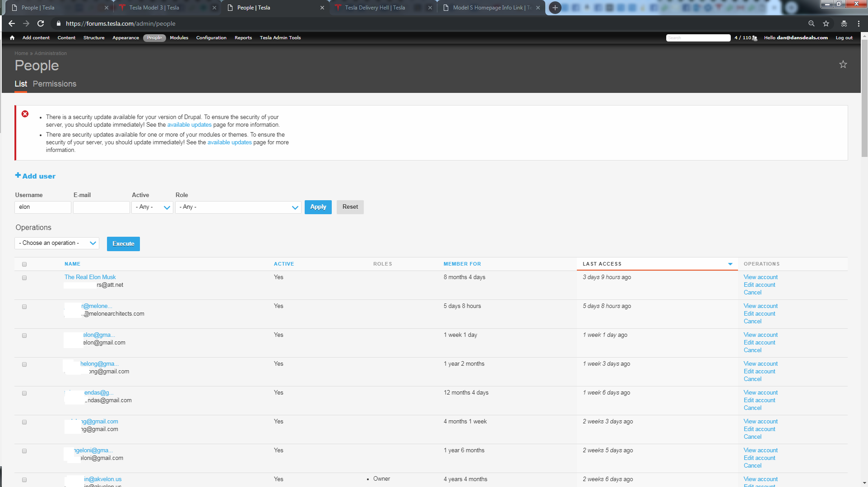This screenshot has height=487, width=868.
Task: Open the Role filter dropdown
Action: (x=238, y=207)
